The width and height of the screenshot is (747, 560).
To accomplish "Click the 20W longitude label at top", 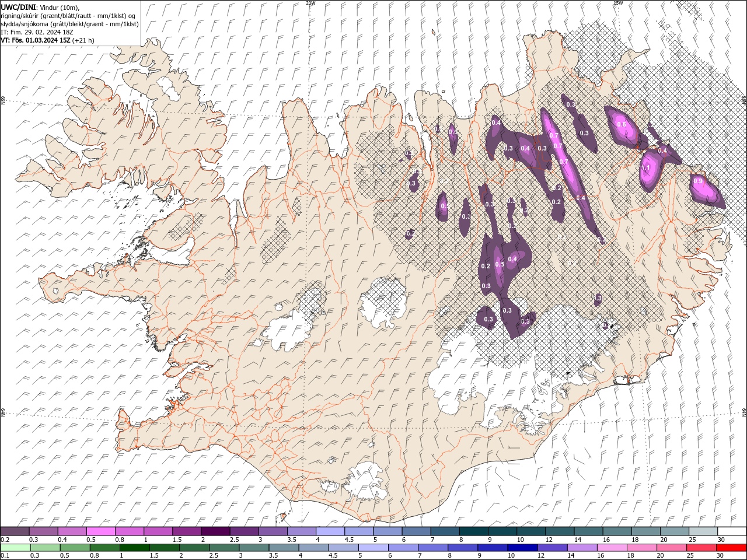I will (x=310, y=3).
